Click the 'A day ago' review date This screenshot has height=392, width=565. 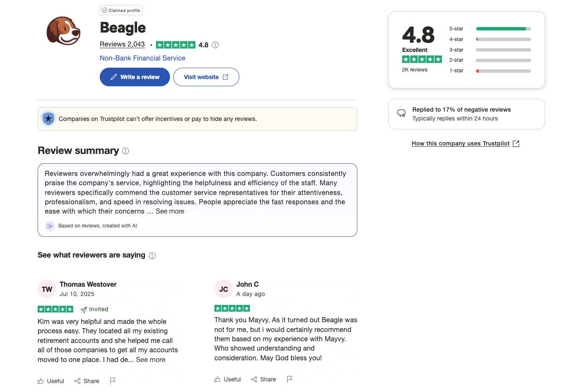[x=250, y=294]
